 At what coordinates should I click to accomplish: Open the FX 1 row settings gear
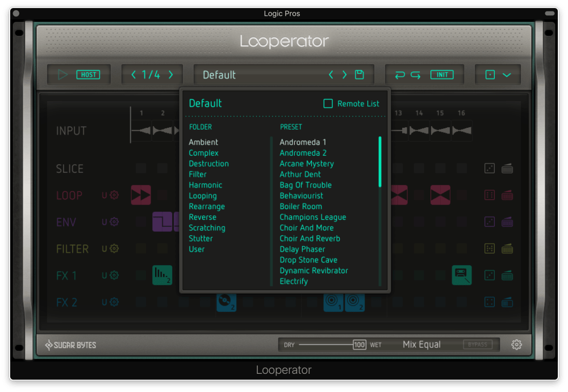tap(114, 276)
